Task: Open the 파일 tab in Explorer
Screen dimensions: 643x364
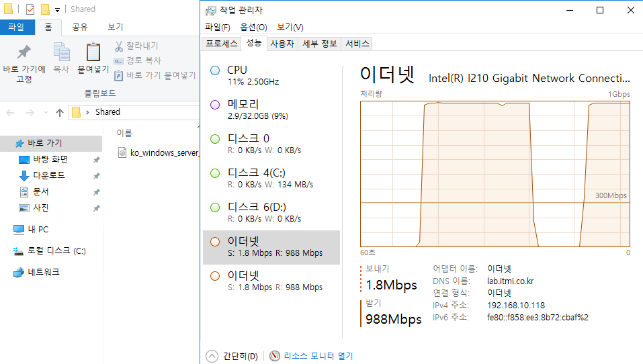Action: [16, 27]
